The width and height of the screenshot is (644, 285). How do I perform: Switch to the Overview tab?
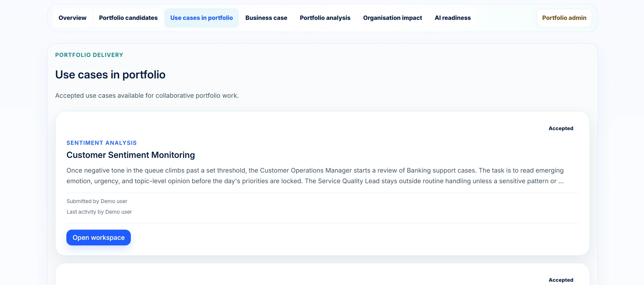(x=72, y=18)
